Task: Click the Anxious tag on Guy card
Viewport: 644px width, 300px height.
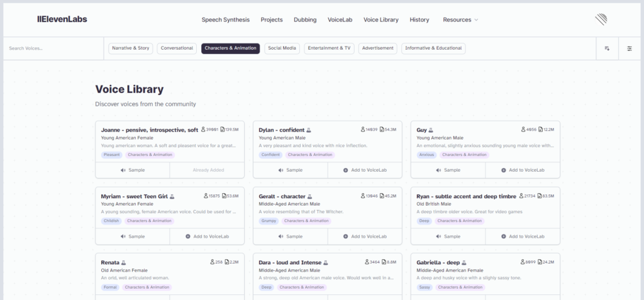Action: click(x=427, y=155)
